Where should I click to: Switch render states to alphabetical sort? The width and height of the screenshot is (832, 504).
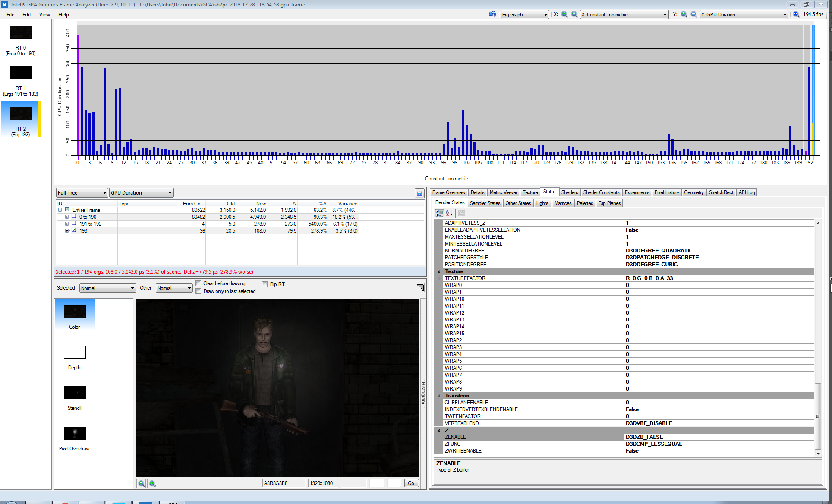coord(449,213)
